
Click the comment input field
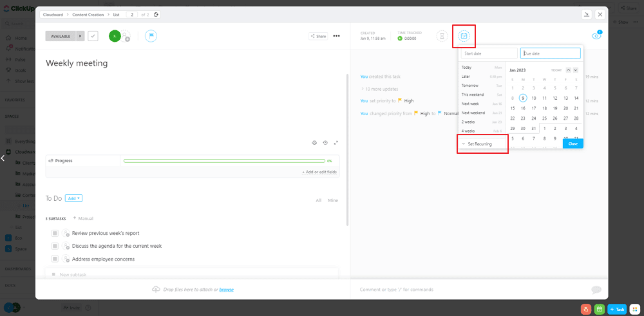point(472,290)
